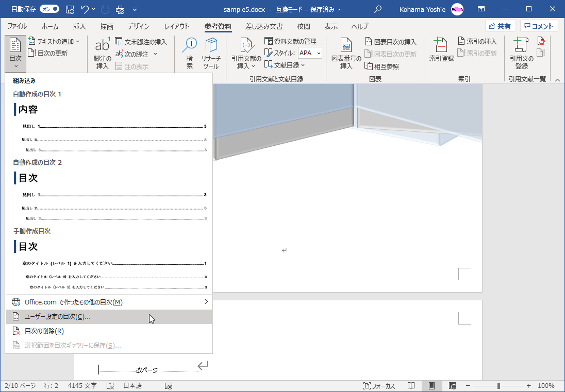The width and height of the screenshot is (565, 392).
Task: Open ribbon display options icon
Action: point(481,9)
